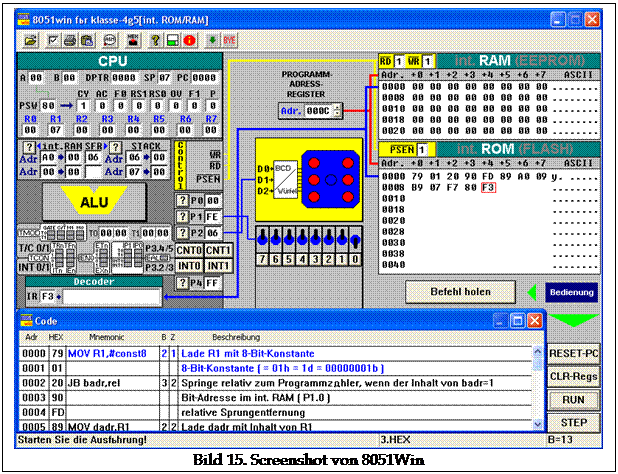Image resolution: width=618 pixels, height=474 pixels.
Task: Click the HEX load toolbar icon
Action: 133,40
